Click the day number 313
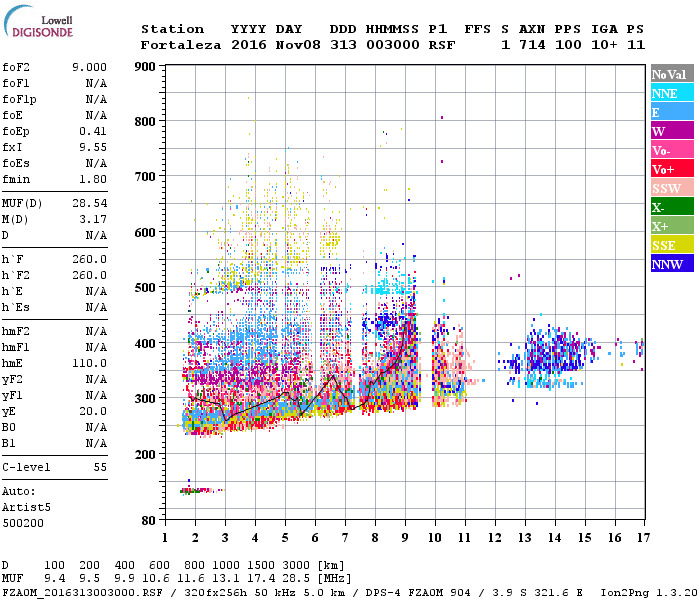Screen dimensions: 700x600 [x=343, y=45]
